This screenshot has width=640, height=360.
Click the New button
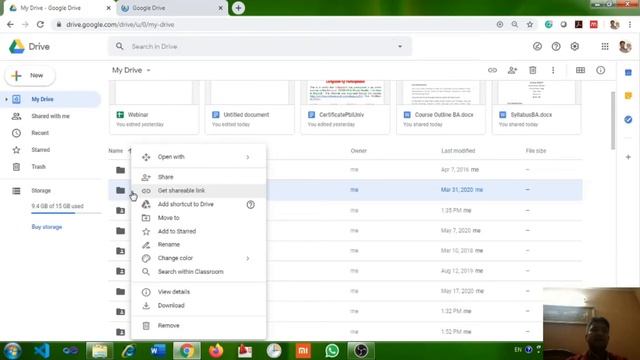coord(30,76)
